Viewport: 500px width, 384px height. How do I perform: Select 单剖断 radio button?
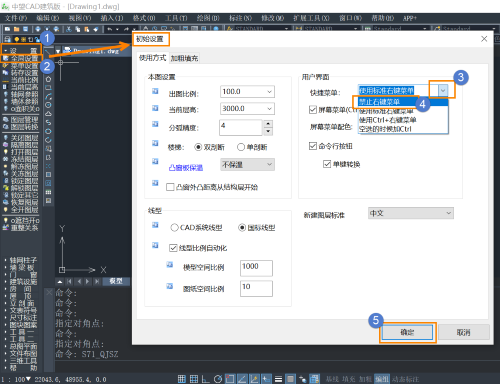coord(241,147)
